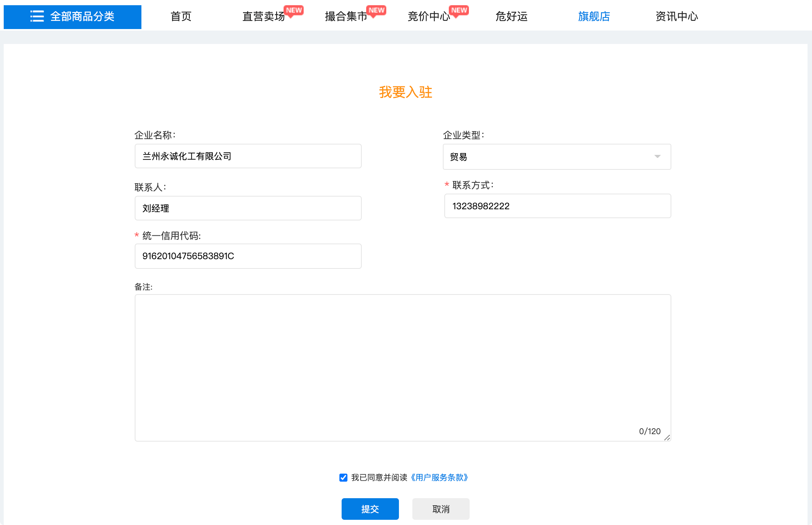The width and height of the screenshot is (812, 525).
Task: Uncheck the 我已同意并阅读 agreement checkbox
Action: (343, 477)
